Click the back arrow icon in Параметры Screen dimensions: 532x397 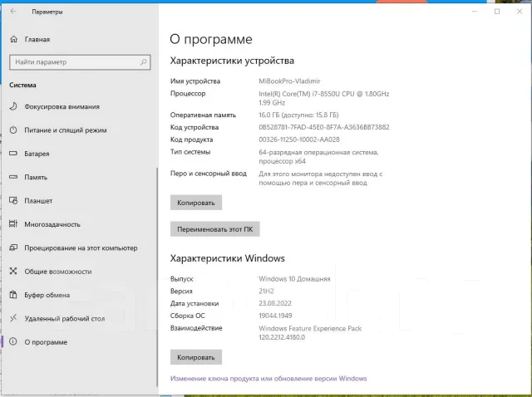13,12
